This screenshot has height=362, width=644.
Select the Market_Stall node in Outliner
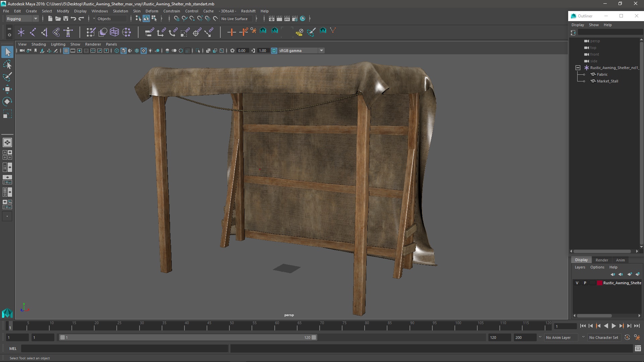pyautogui.click(x=607, y=81)
